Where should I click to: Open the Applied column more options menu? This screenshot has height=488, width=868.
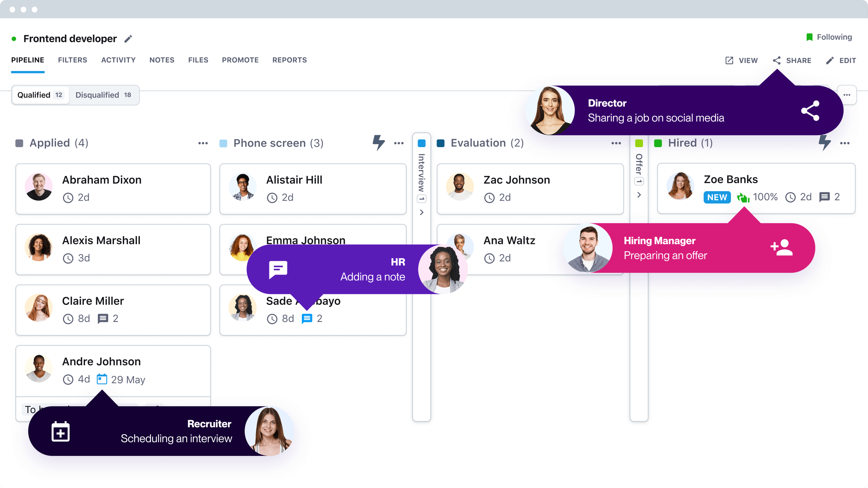(x=203, y=143)
